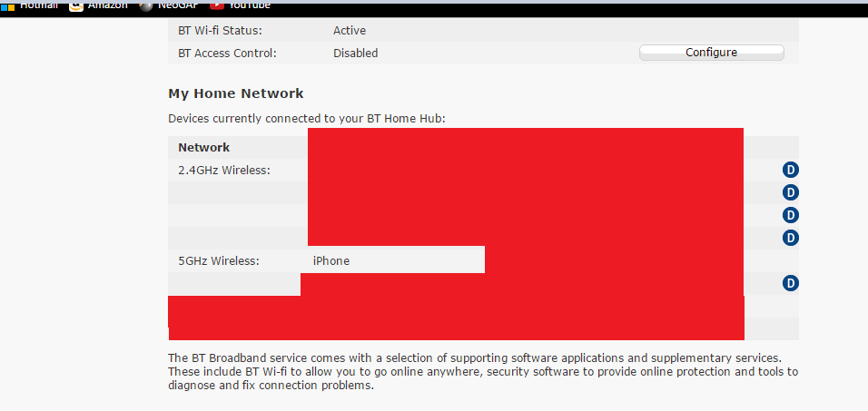Select the iPhone device entry

tap(331, 260)
